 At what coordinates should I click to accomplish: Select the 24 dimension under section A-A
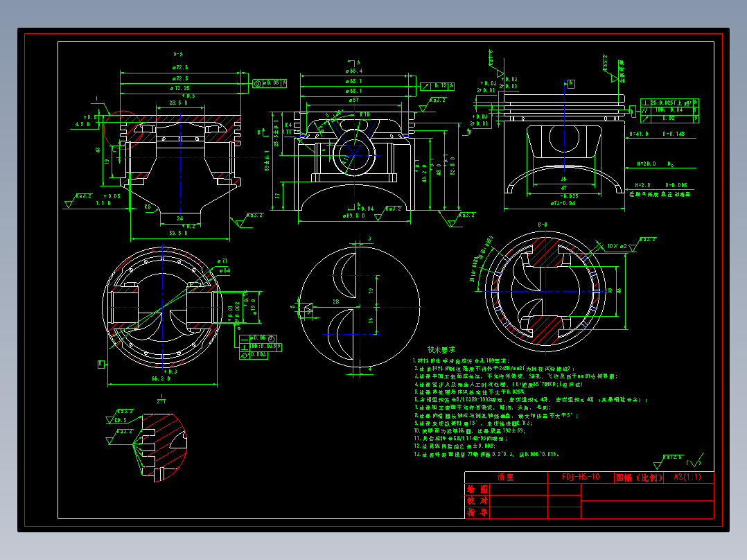click(180, 218)
